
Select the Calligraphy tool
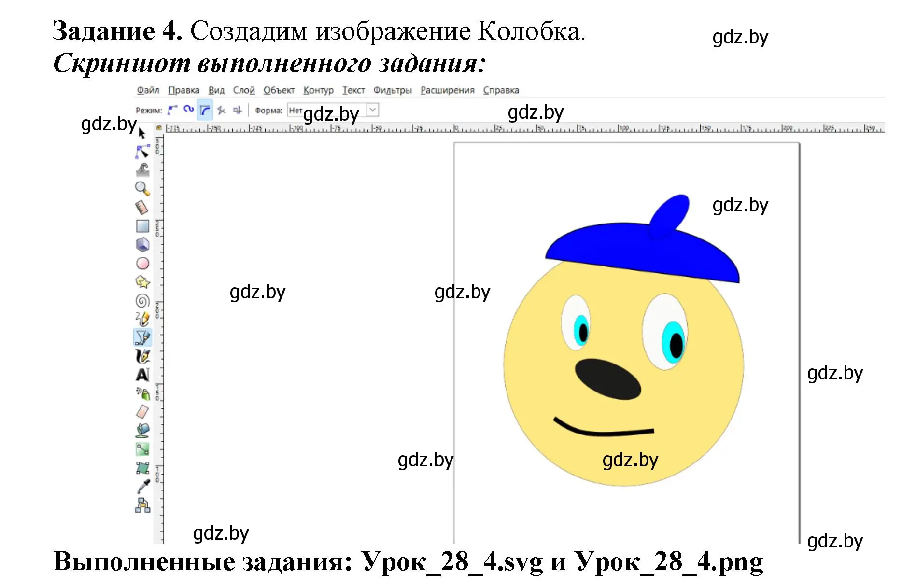coord(142,356)
